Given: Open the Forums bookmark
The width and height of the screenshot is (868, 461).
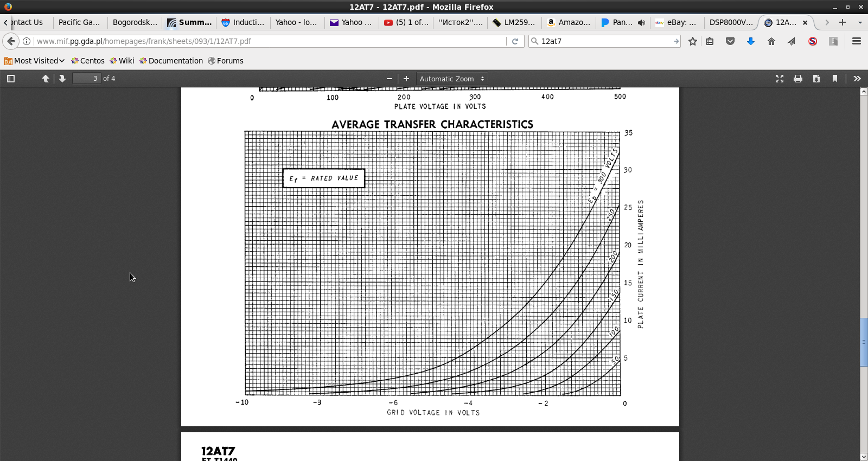Looking at the screenshot, I should (226, 61).
